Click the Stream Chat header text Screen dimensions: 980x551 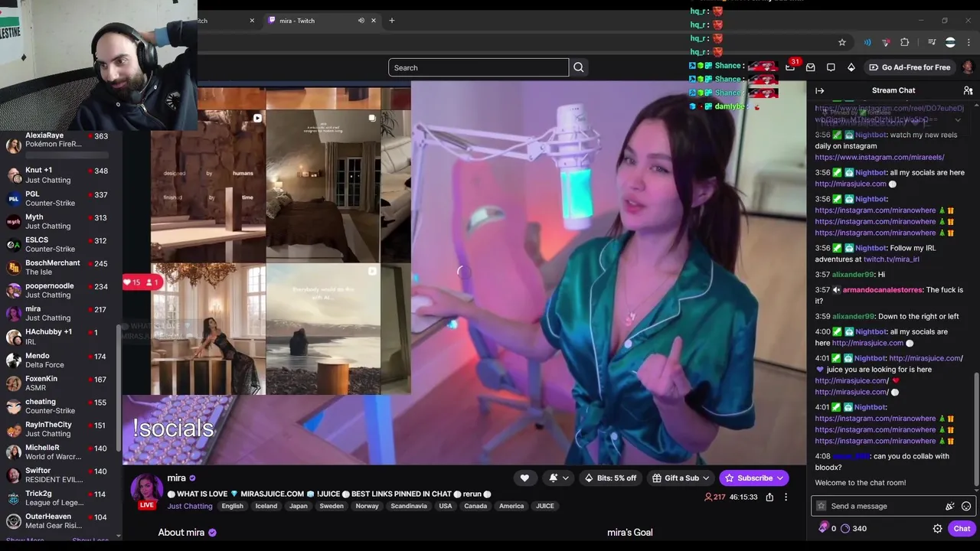pos(893,90)
